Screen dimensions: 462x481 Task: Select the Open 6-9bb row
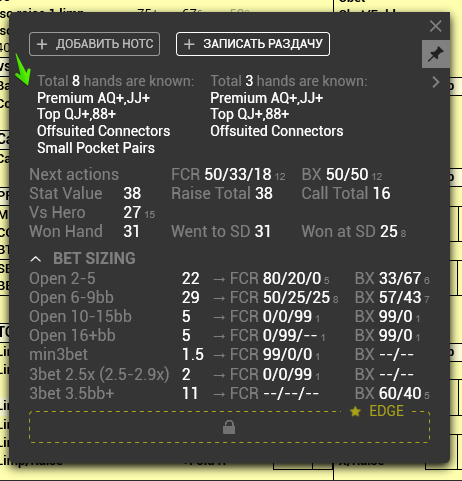(x=229, y=298)
